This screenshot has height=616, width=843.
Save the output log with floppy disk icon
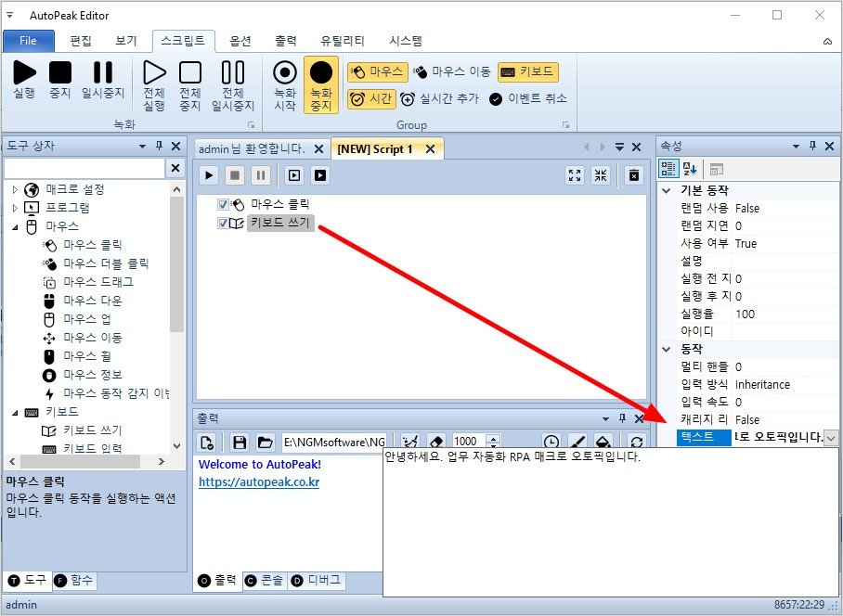[x=240, y=443]
